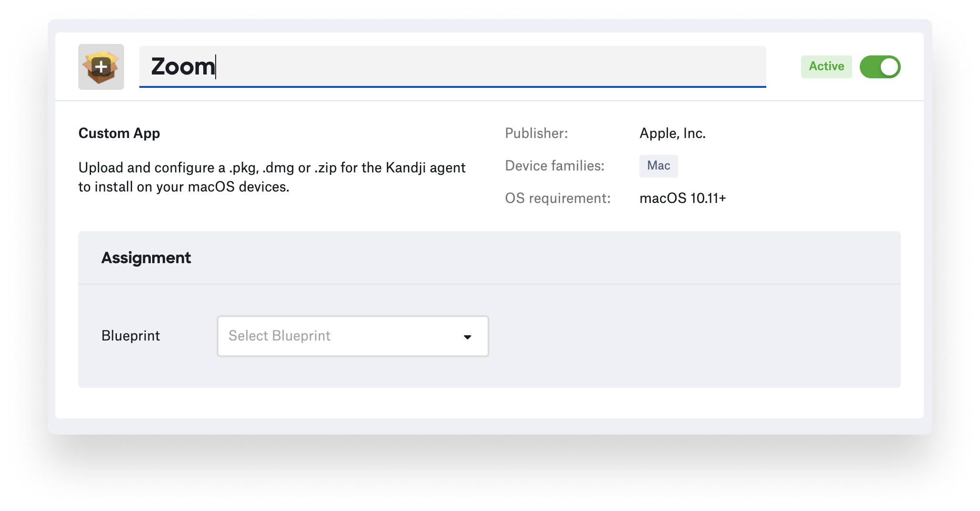Place cursor after the word Zoom
Screen dimensions: 980x511
[x=216, y=66]
